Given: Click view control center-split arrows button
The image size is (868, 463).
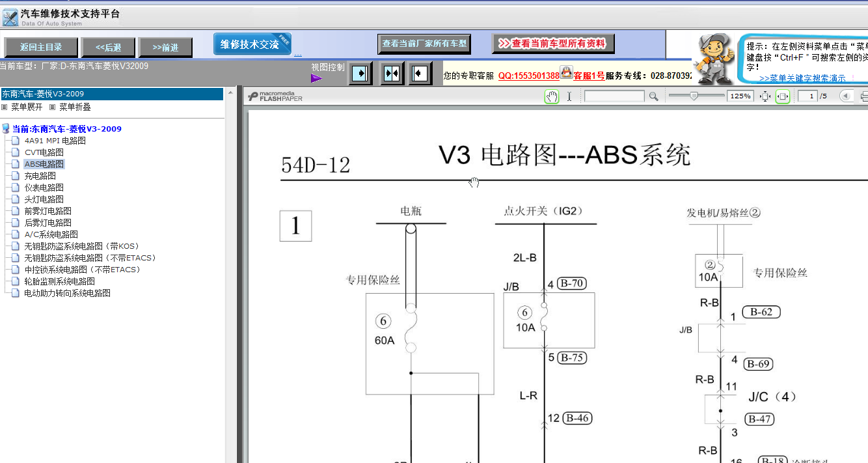Looking at the screenshot, I should pyautogui.click(x=392, y=73).
